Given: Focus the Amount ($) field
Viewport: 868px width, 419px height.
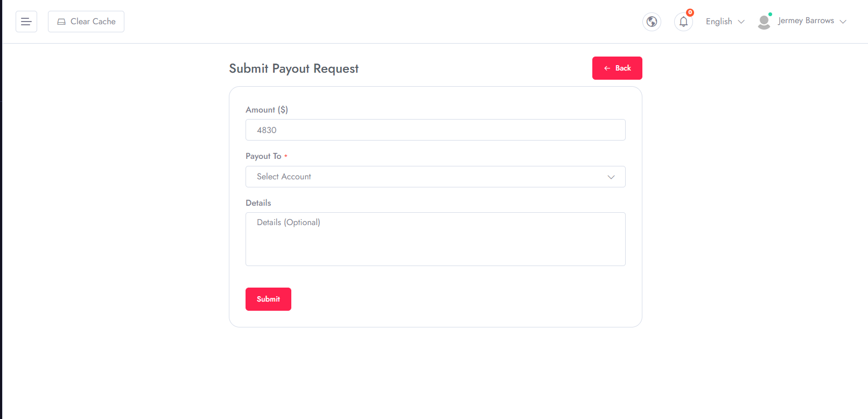Looking at the screenshot, I should coord(435,130).
